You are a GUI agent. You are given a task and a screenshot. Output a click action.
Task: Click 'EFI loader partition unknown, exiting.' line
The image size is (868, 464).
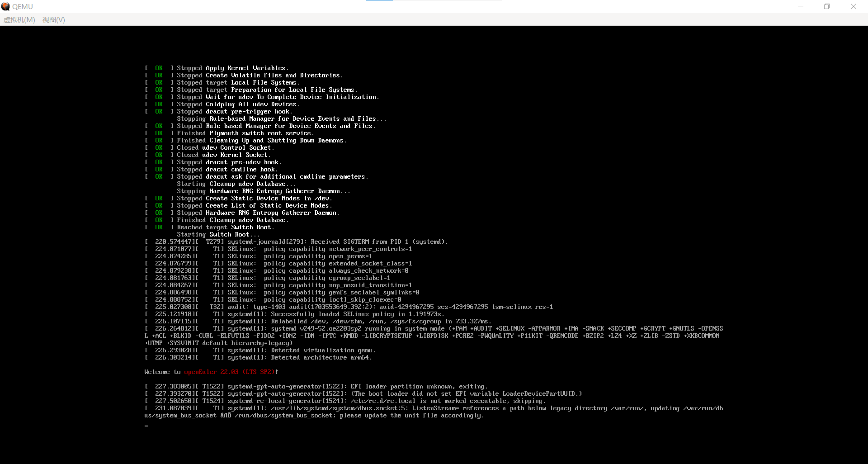[316, 387]
